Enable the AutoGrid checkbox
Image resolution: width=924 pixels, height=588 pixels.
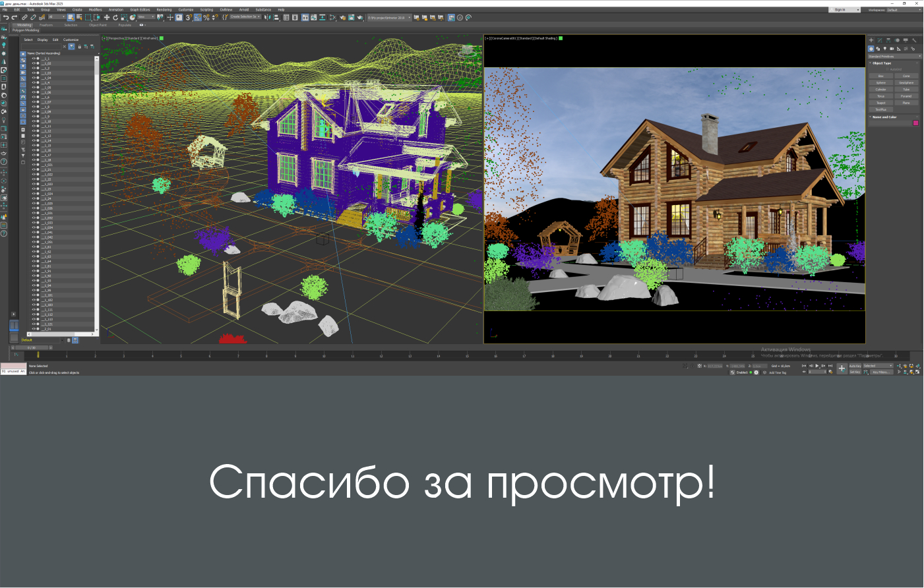coord(887,69)
